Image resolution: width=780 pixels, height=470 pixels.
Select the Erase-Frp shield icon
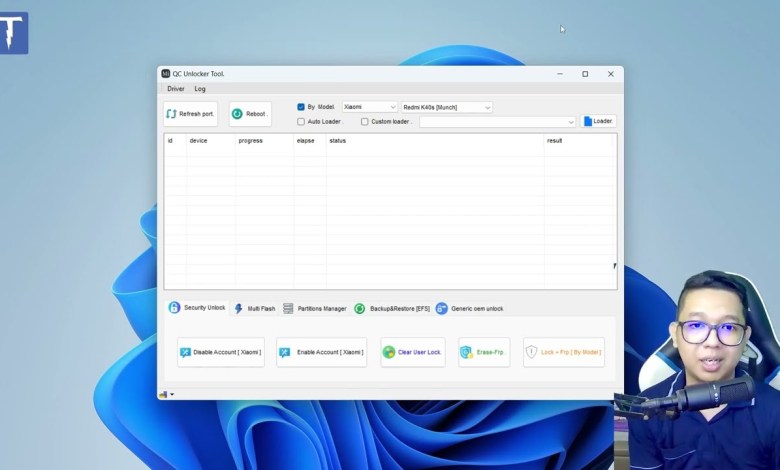click(x=466, y=352)
